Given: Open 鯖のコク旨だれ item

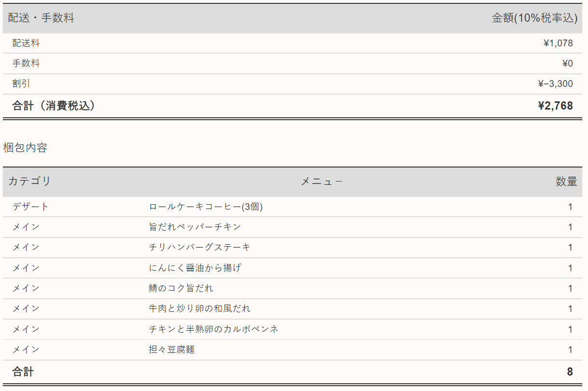Looking at the screenshot, I should pos(180,288).
